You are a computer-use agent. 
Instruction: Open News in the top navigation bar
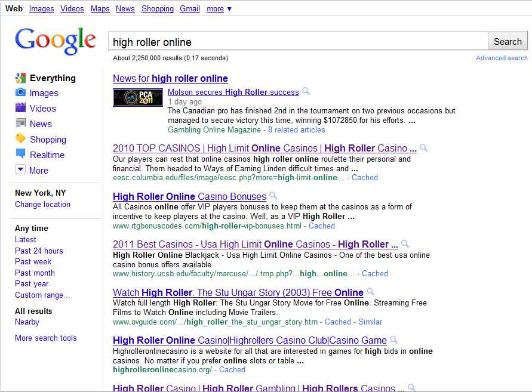pyautogui.click(x=125, y=9)
